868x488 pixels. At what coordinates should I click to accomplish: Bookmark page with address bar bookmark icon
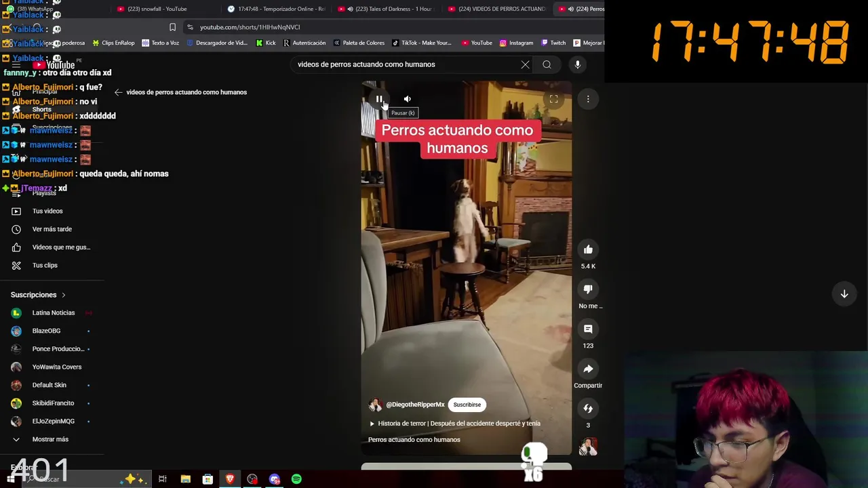click(x=172, y=27)
